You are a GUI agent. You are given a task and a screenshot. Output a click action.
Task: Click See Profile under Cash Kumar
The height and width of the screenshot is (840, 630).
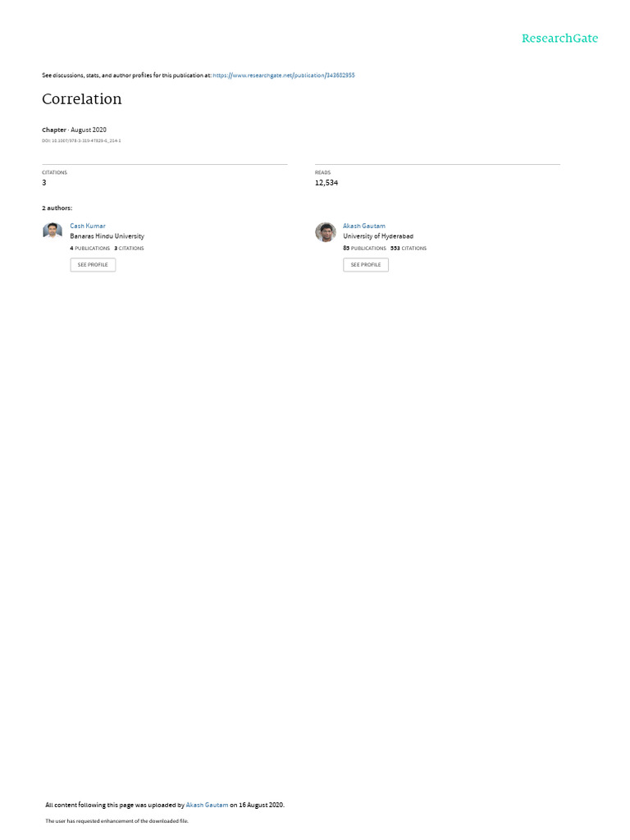[x=93, y=265]
